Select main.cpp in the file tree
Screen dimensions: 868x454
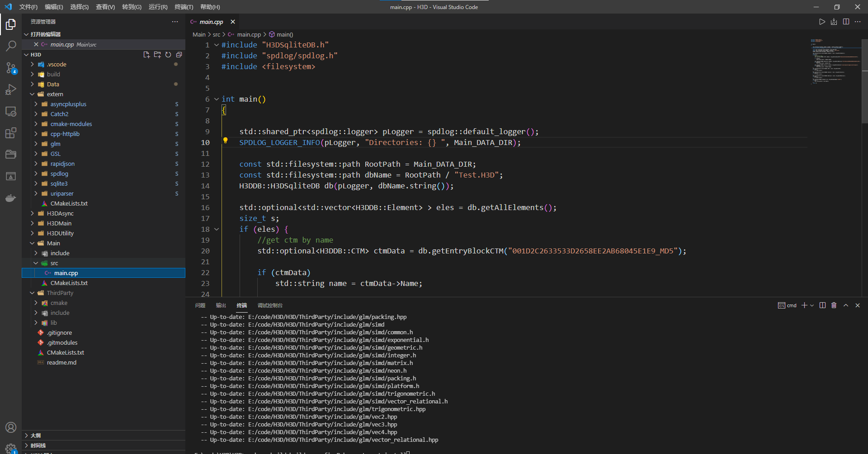(x=104, y=273)
